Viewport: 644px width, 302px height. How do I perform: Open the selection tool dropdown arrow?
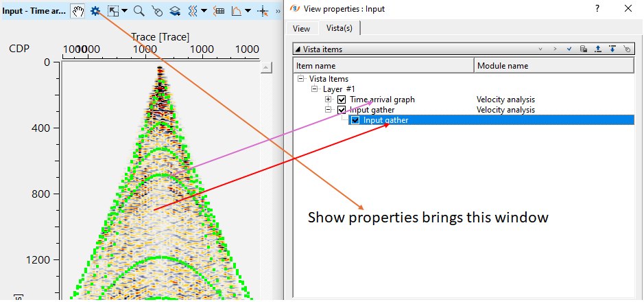(124, 12)
